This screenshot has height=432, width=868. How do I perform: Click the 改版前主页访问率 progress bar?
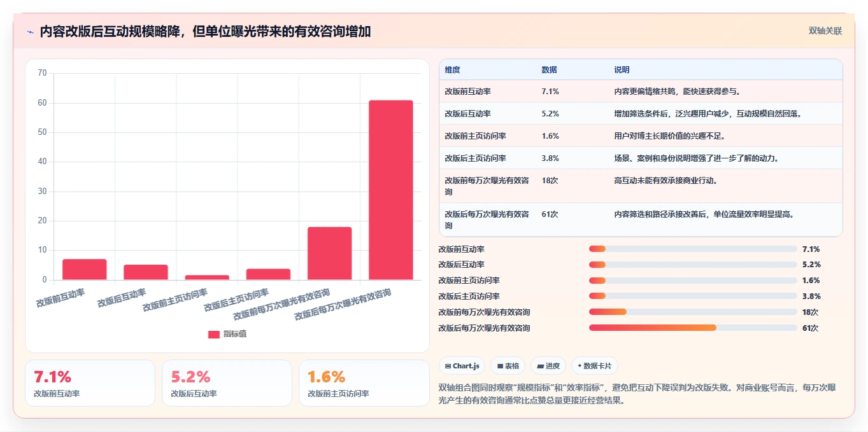click(693, 280)
